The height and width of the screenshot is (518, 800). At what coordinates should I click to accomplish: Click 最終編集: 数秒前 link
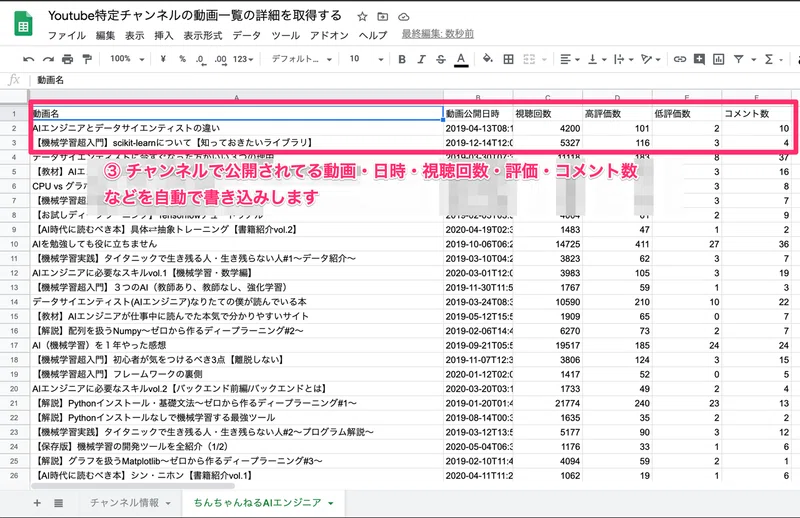(438, 34)
